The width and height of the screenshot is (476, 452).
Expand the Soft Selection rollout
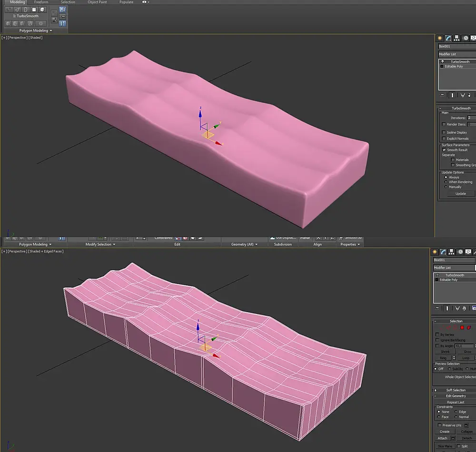[x=456, y=390]
